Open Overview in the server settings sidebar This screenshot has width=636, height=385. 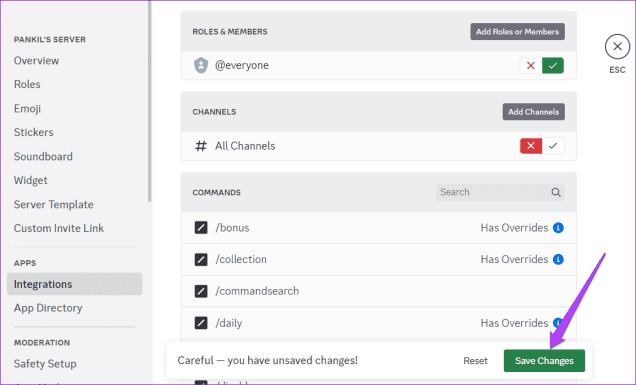(37, 61)
